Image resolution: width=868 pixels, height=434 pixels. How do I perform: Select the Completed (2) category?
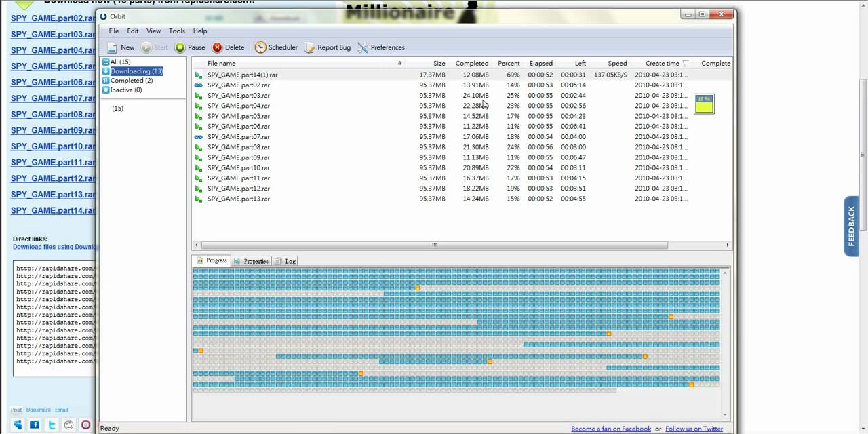pyautogui.click(x=127, y=81)
